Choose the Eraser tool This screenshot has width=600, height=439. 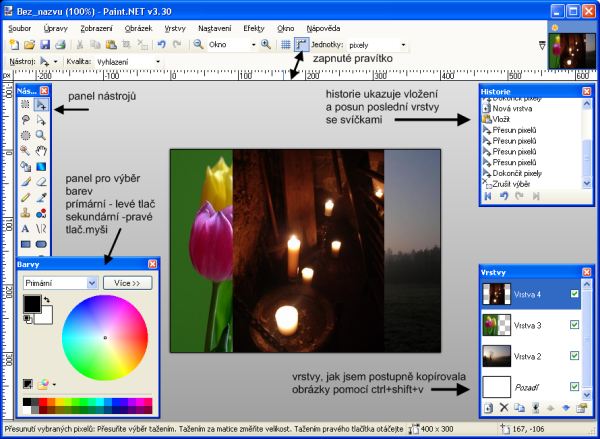tap(40, 181)
